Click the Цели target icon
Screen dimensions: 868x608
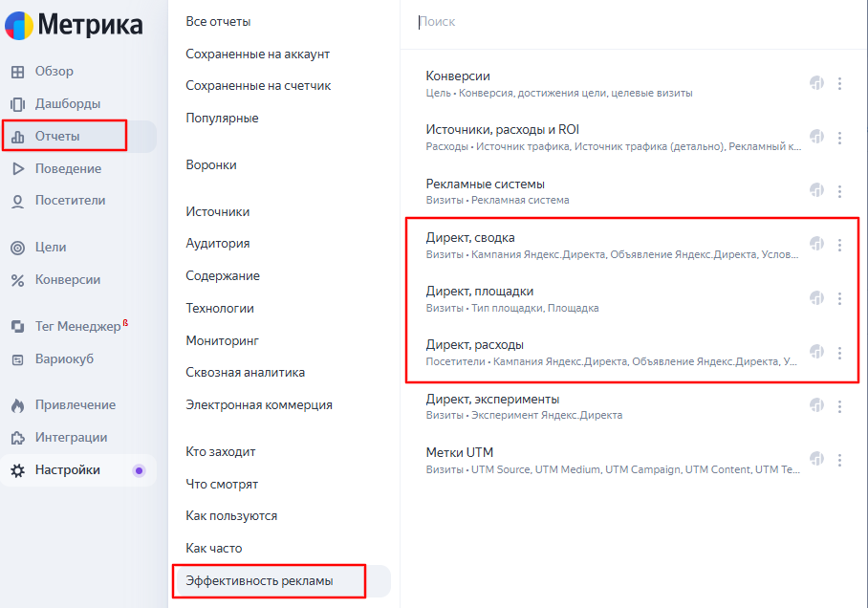tap(18, 248)
